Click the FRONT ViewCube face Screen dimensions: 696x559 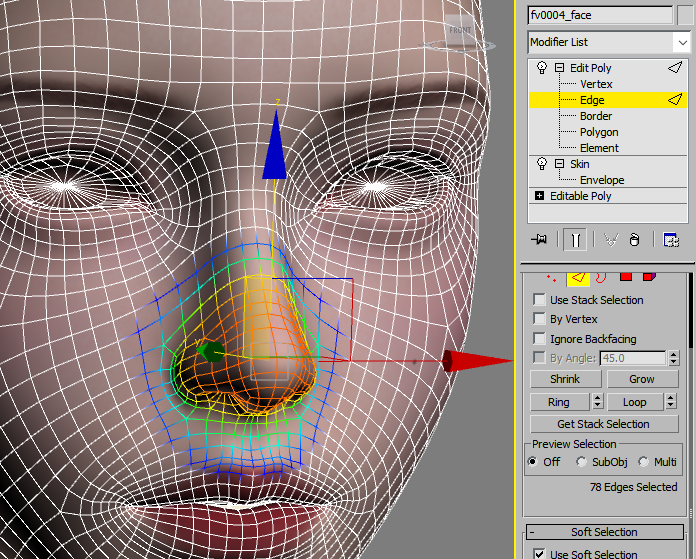460,30
